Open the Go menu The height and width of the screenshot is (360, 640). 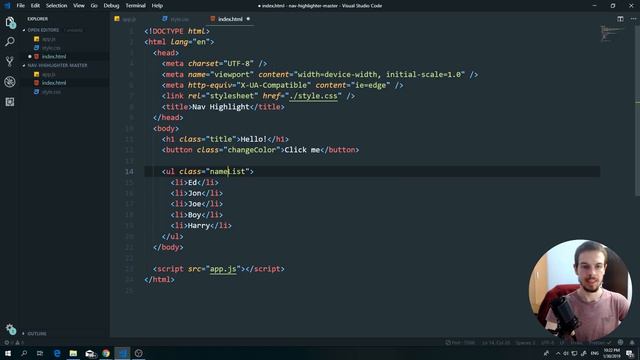point(94,6)
